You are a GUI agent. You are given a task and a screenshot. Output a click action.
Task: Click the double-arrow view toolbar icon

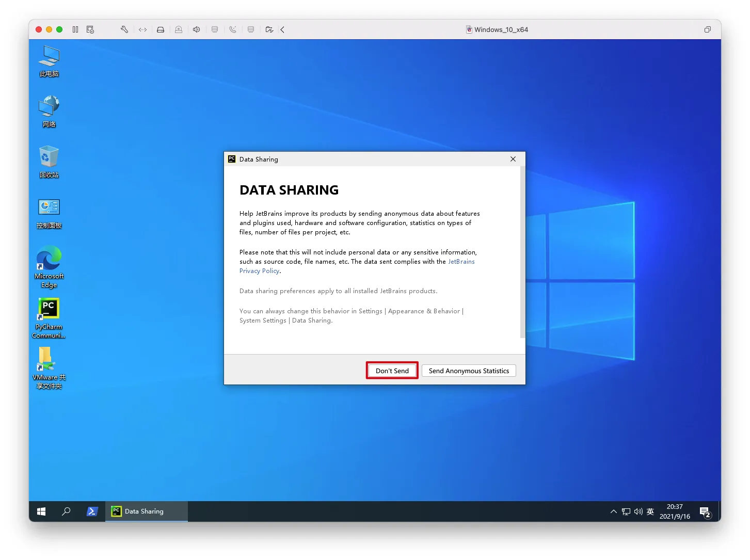(143, 29)
